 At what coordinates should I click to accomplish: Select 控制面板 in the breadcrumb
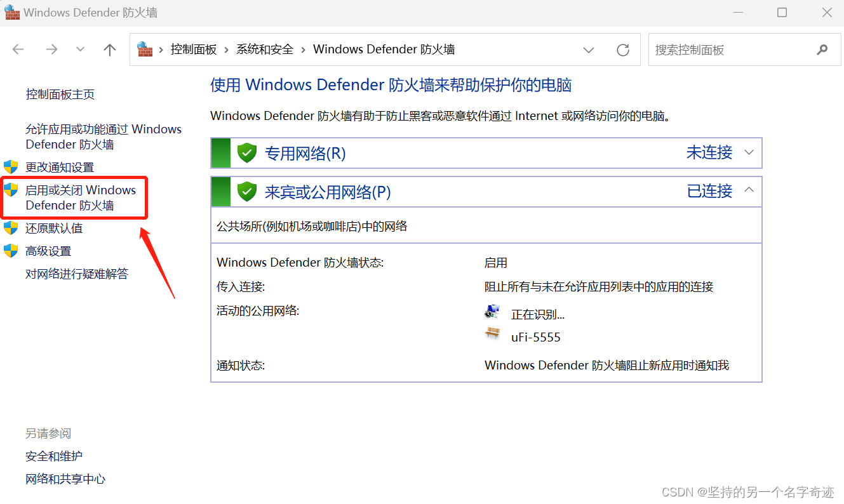tap(194, 50)
